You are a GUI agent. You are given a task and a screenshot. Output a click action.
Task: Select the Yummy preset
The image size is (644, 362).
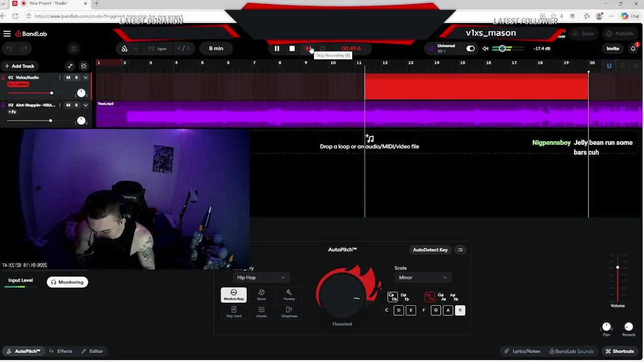pos(289,295)
